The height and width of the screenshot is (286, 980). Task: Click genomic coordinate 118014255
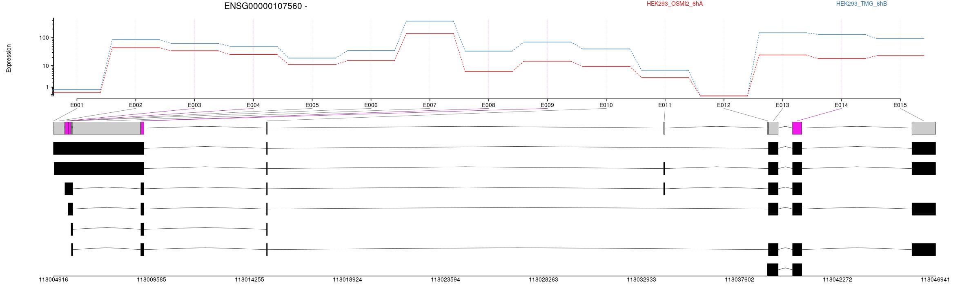point(249,280)
